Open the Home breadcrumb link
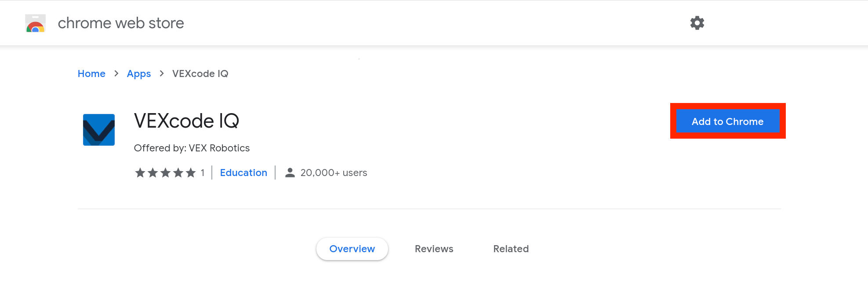The image size is (868, 283). click(x=91, y=74)
